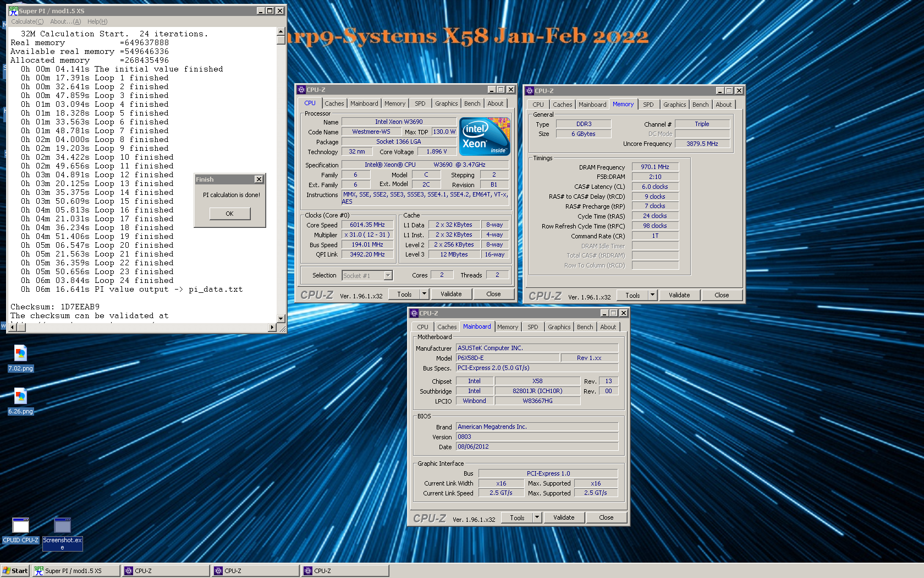Close the Finish dialog with the X
The height and width of the screenshot is (578, 924).
(x=259, y=179)
